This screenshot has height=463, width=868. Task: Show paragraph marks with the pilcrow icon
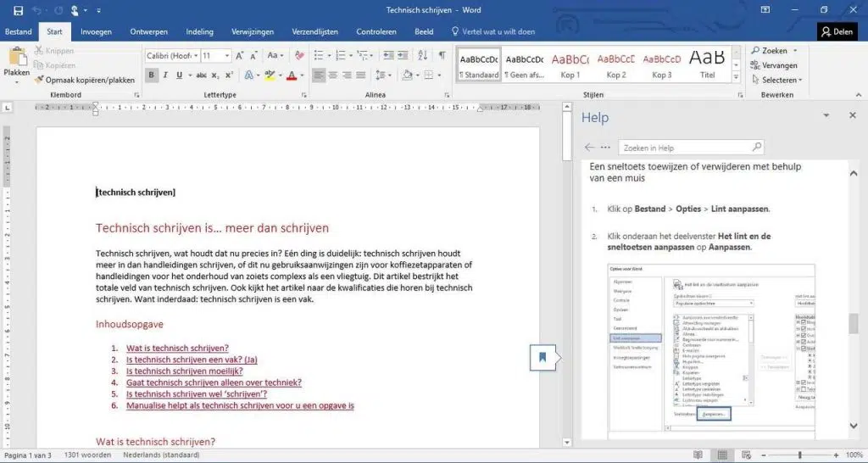(x=442, y=55)
